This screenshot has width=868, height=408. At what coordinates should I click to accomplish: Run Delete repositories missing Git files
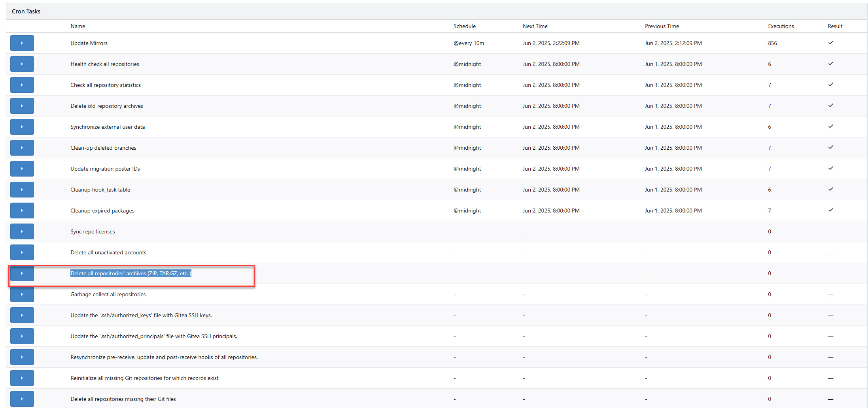tap(22, 399)
